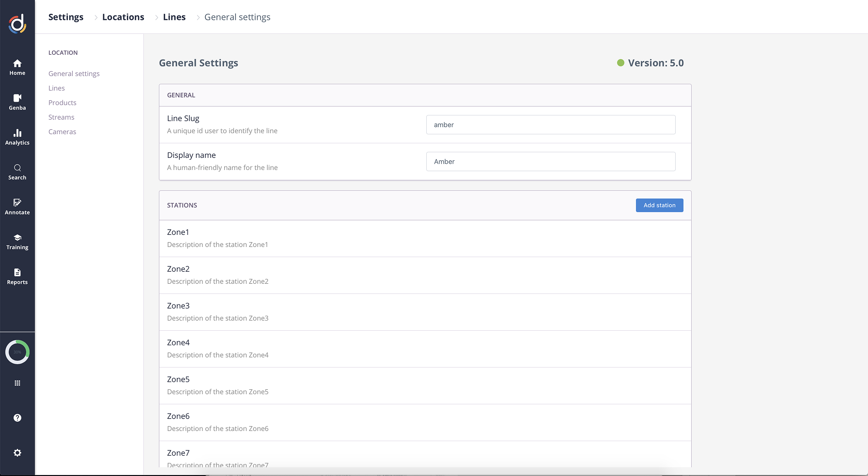This screenshot has width=868, height=476.
Task: Select General settings in Location menu
Action: tap(74, 74)
